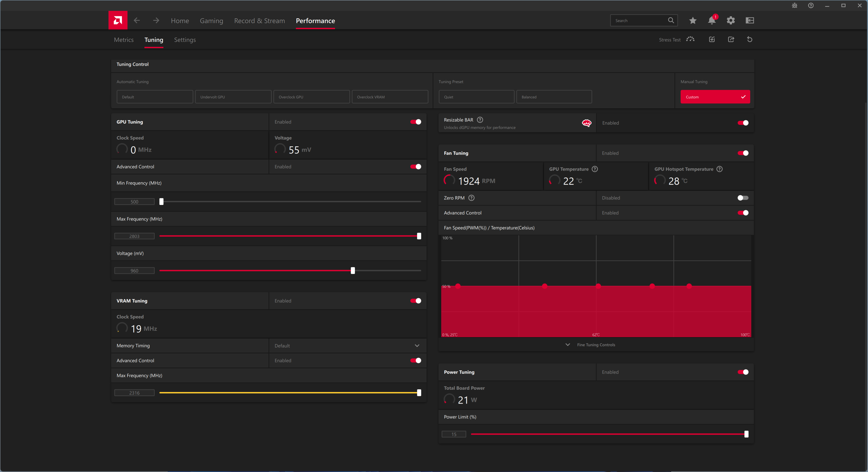Disable the VRAM Tuning toggle

[415, 301]
